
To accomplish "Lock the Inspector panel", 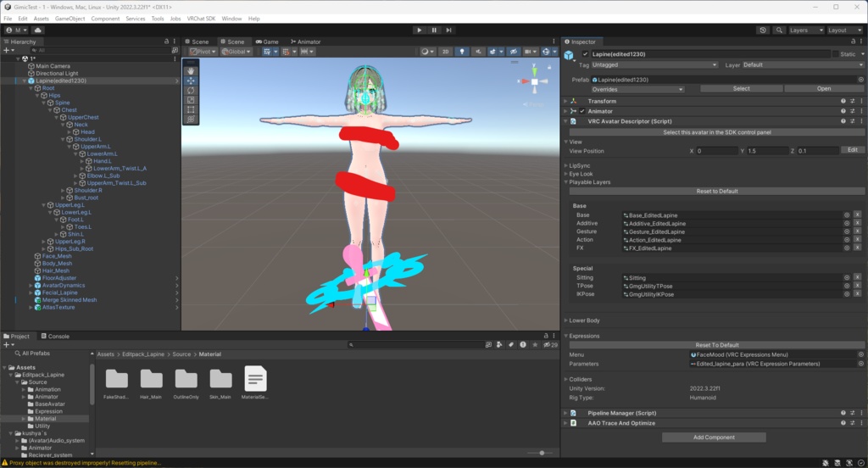I will [x=853, y=42].
